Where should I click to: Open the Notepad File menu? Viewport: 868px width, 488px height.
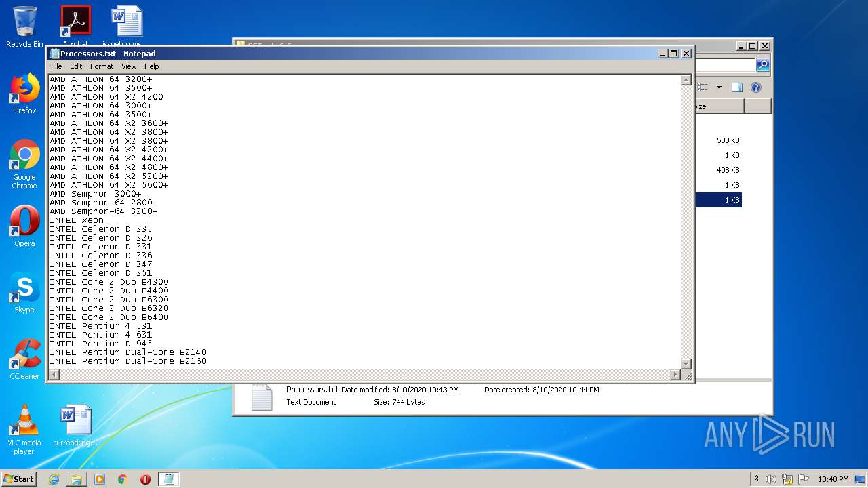point(56,66)
